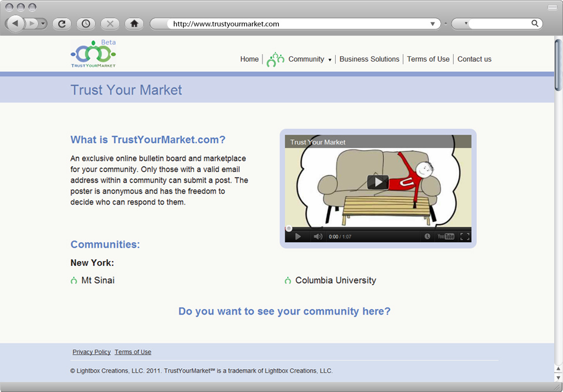Screen dimensions: 563x392
Task: Toggle the toolbar pill button in the title bar
Action: point(552,8)
